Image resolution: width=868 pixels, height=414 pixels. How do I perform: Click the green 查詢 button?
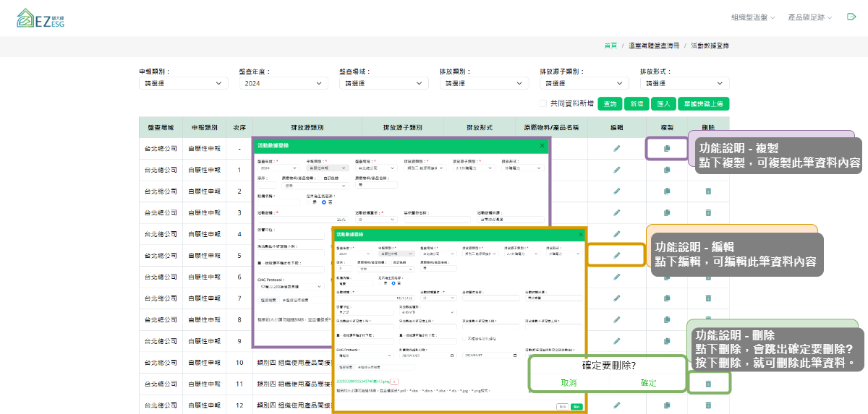pos(610,103)
